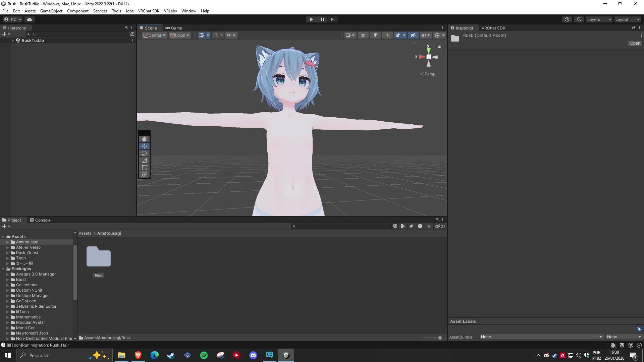644x362 pixels.
Task: Click the Project search by import log icon
Action: [420, 226]
